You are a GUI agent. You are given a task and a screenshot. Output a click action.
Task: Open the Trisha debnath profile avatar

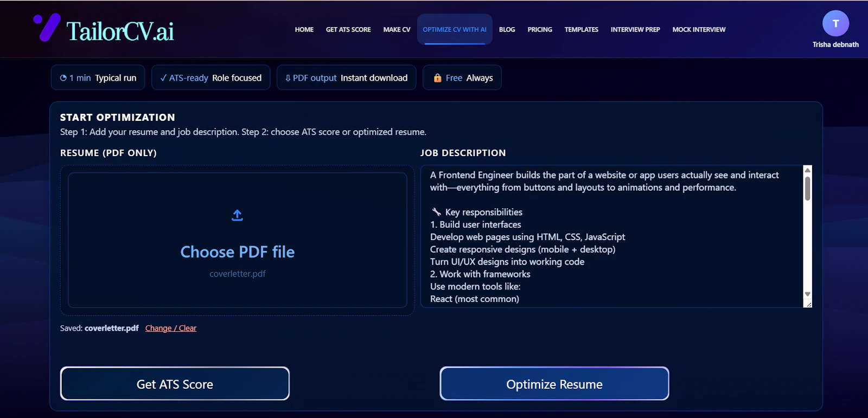(x=835, y=23)
